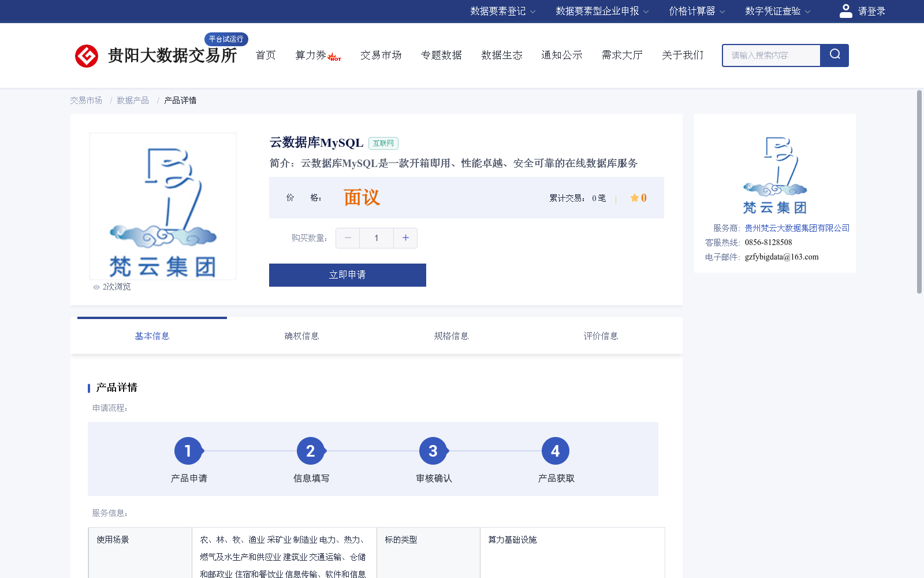Click the step 4 产品获取 circle
The height and width of the screenshot is (578, 924).
[x=556, y=451]
